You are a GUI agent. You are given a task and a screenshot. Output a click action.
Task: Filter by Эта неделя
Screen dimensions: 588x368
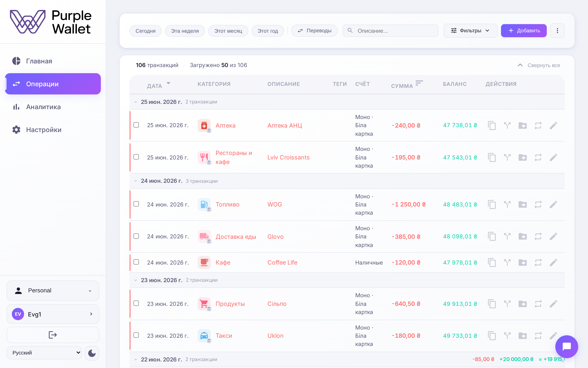click(x=185, y=31)
